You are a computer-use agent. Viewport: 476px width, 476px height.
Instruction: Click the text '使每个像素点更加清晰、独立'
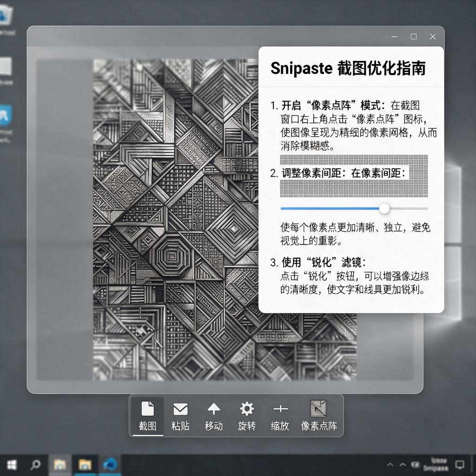pos(343,227)
